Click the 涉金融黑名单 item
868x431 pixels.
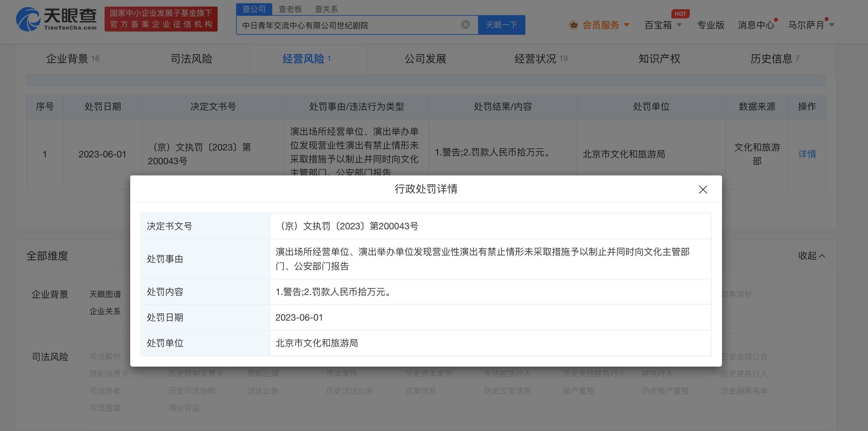pos(744,391)
